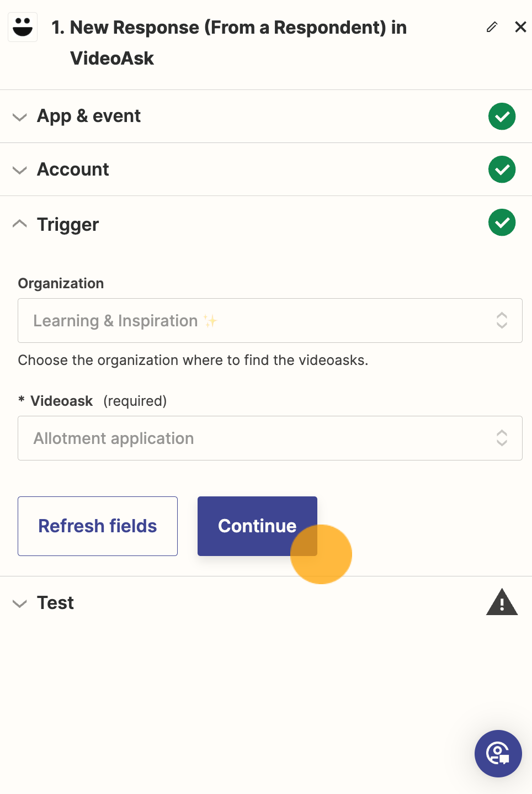Click the Trigger green checkmark icon
Screen dimensions: 532x794
click(502, 223)
